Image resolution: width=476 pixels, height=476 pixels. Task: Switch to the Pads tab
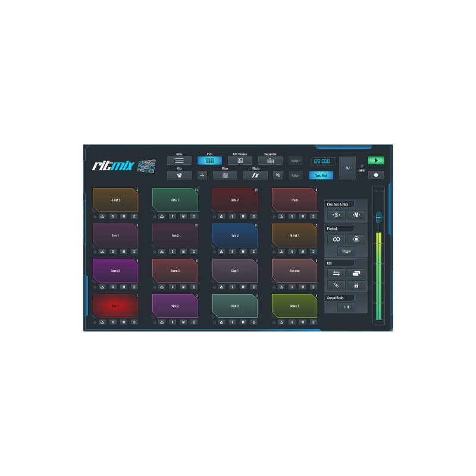[x=209, y=160]
